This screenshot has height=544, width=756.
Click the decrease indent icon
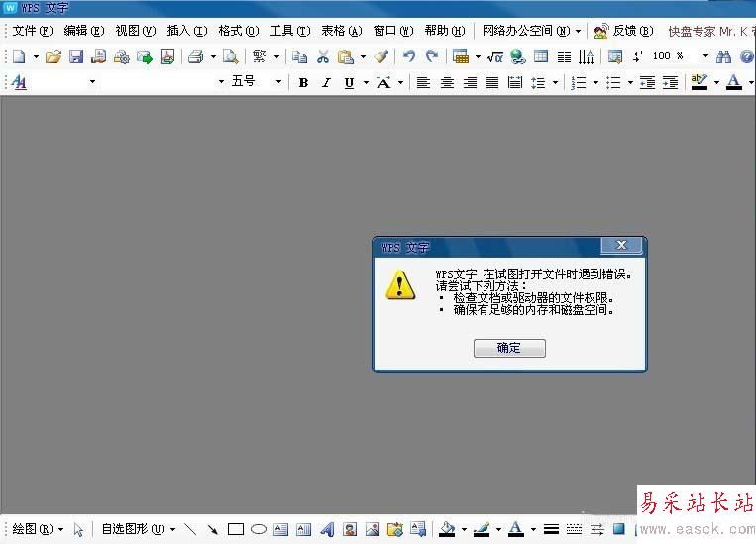pyautogui.click(x=647, y=83)
